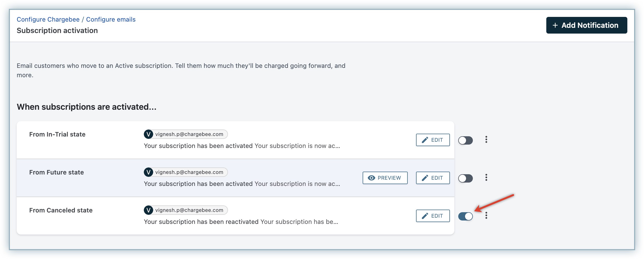Click the plus icon on Add Notification

click(x=555, y=25)
